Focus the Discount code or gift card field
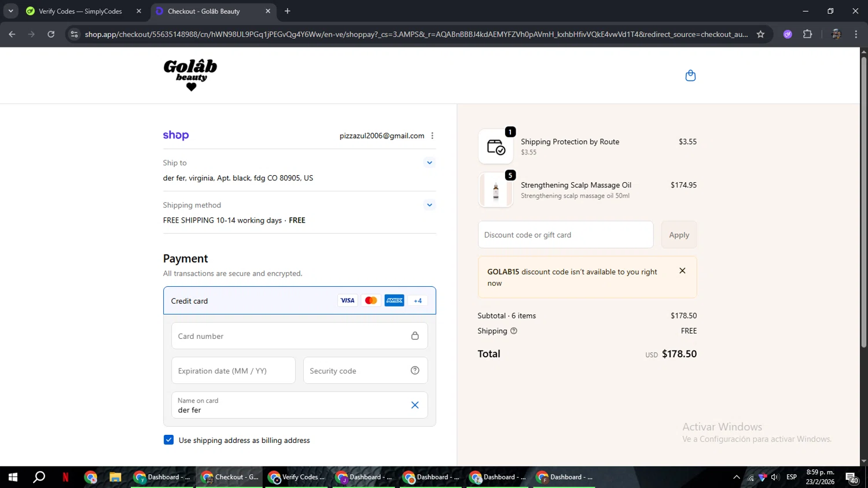868x488 pixels. click(566, 235)
